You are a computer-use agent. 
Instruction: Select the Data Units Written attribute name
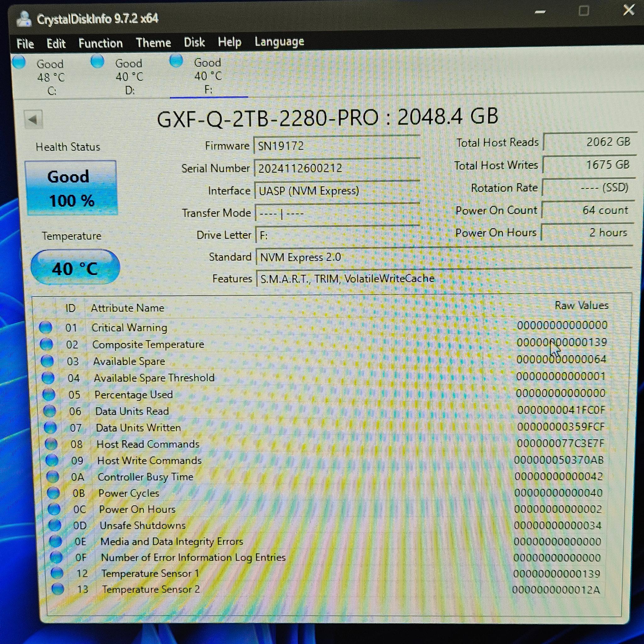pos(138,427)
